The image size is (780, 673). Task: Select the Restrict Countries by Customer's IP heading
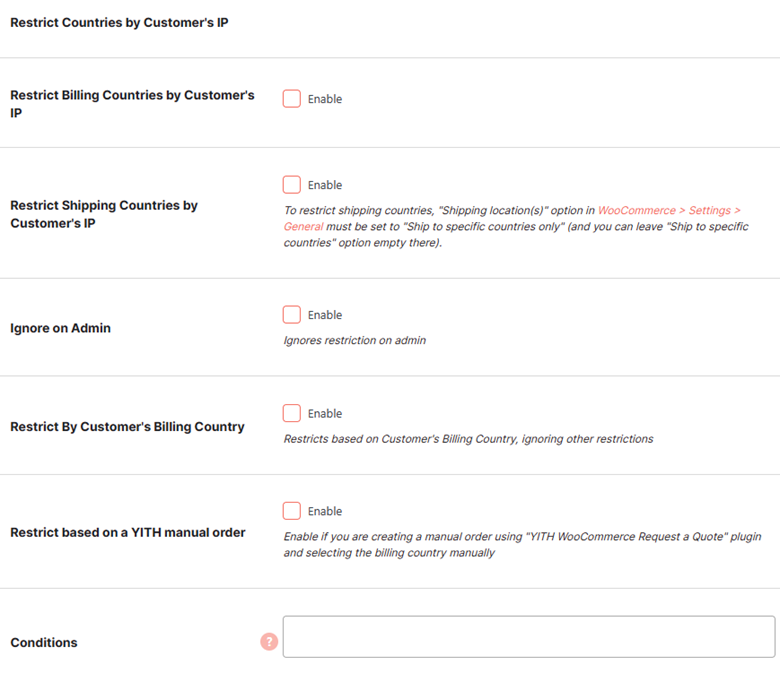[x=119, y=23]
